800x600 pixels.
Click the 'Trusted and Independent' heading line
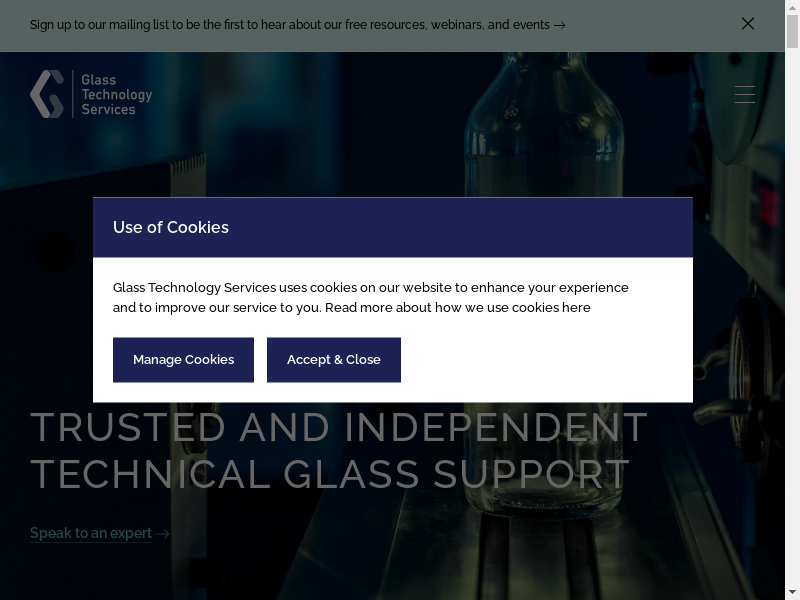(339, 427)
